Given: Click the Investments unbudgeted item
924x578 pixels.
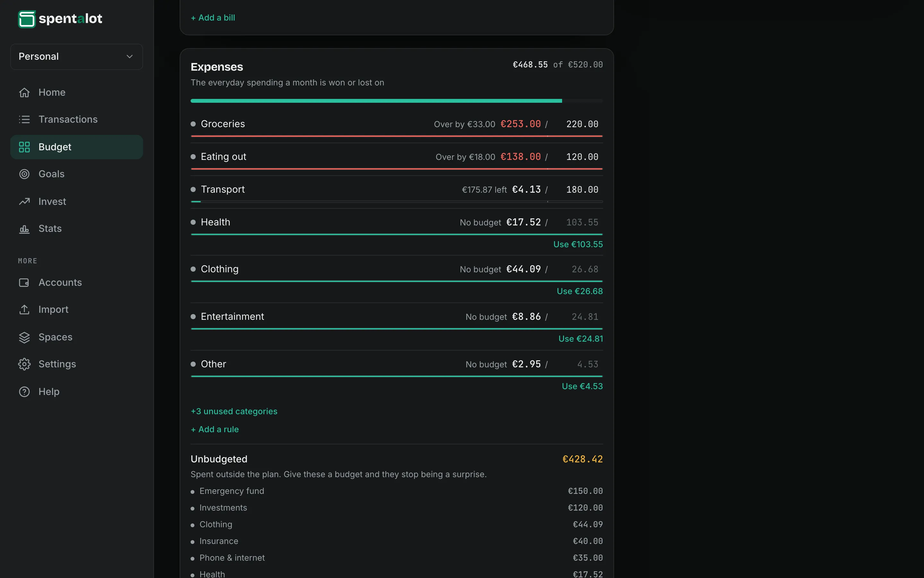Looking at the screenshot, I should point(397,508).
